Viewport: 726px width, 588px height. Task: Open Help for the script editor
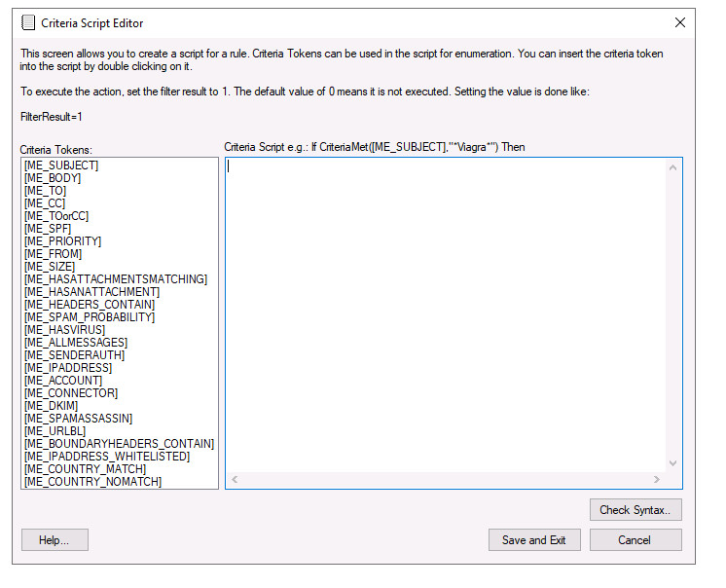click(54, 540)
